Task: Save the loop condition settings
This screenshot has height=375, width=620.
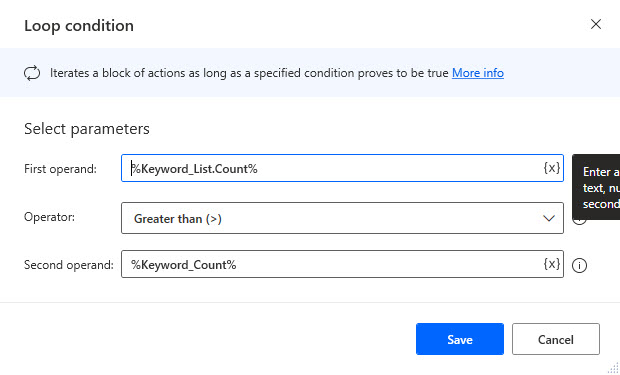Action: tap(460, 339)
